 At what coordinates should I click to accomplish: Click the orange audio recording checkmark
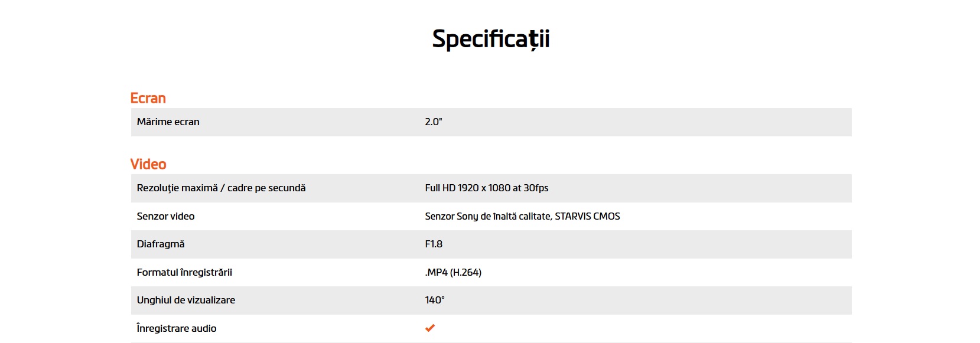click(x=430, y=328)
